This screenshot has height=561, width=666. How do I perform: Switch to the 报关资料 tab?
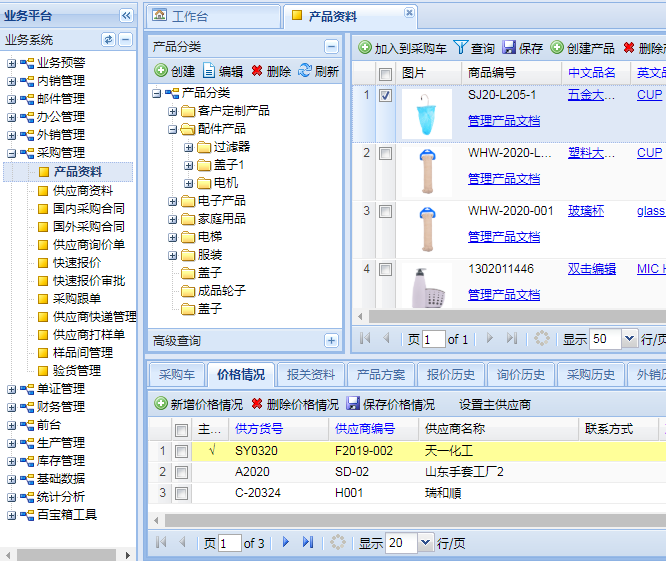coord(310,375)
